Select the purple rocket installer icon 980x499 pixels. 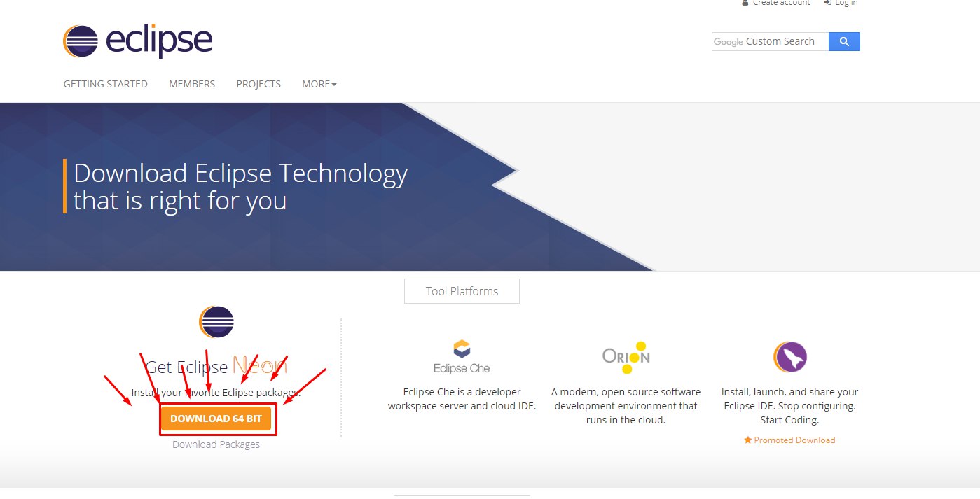789,357
